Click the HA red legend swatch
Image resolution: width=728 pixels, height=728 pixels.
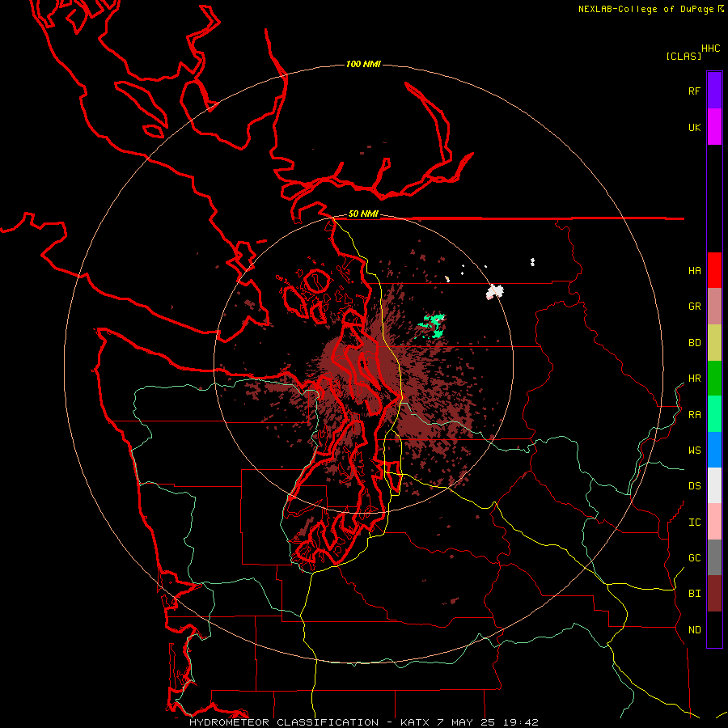point(714,270)
